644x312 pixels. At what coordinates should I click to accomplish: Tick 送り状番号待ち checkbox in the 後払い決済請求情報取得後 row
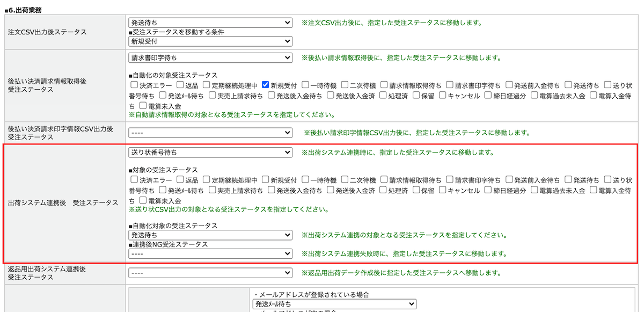coord(608,85)
